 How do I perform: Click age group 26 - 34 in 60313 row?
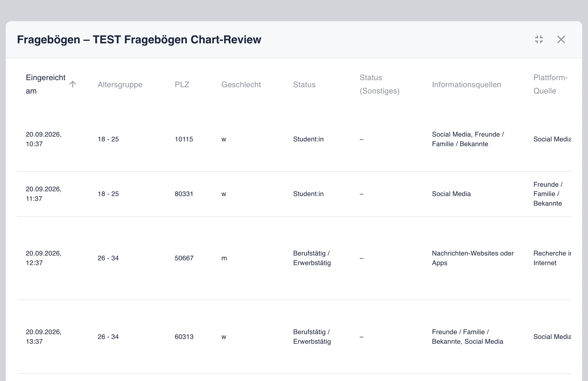[108, 337]
